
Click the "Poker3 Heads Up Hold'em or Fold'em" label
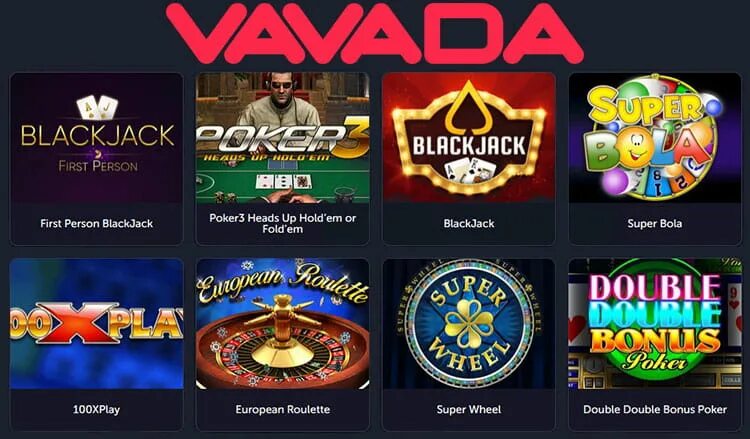(283, 223)
